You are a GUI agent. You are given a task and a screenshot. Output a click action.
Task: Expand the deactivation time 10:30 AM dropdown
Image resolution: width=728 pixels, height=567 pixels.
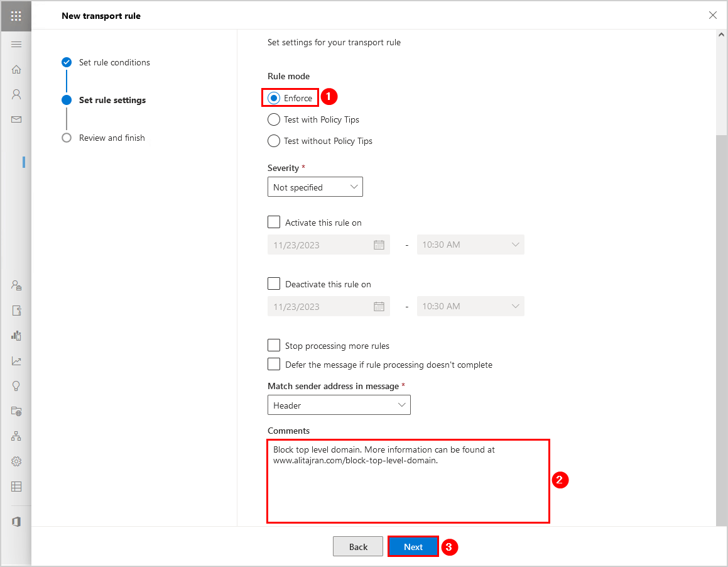470,307
